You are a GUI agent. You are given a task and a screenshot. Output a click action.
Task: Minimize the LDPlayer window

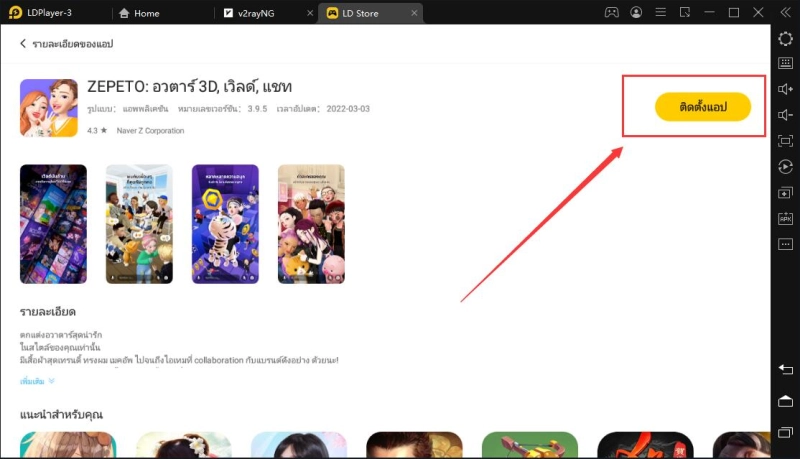point(709,12)
